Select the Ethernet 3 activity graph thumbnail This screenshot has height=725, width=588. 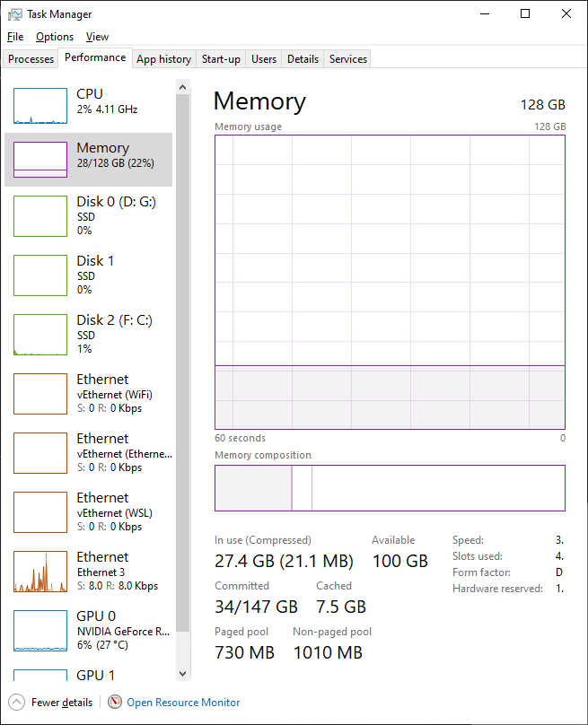pos(40,572)
